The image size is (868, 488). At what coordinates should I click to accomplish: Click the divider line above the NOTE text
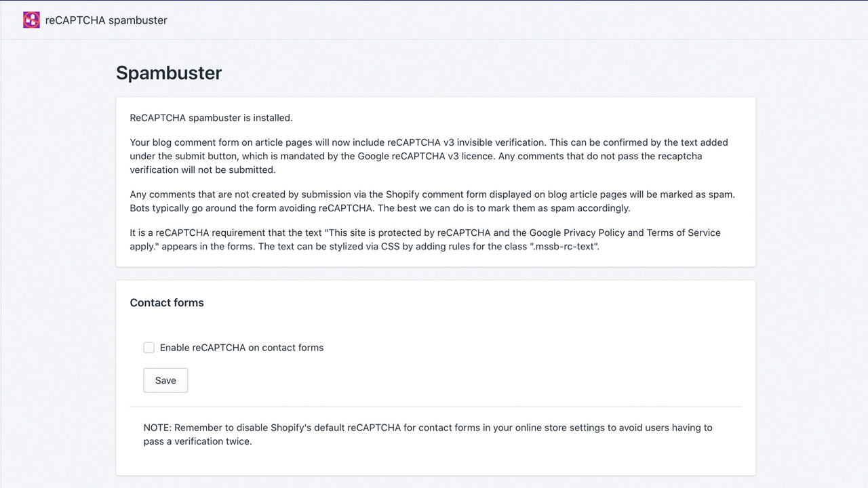click(434, 407)
